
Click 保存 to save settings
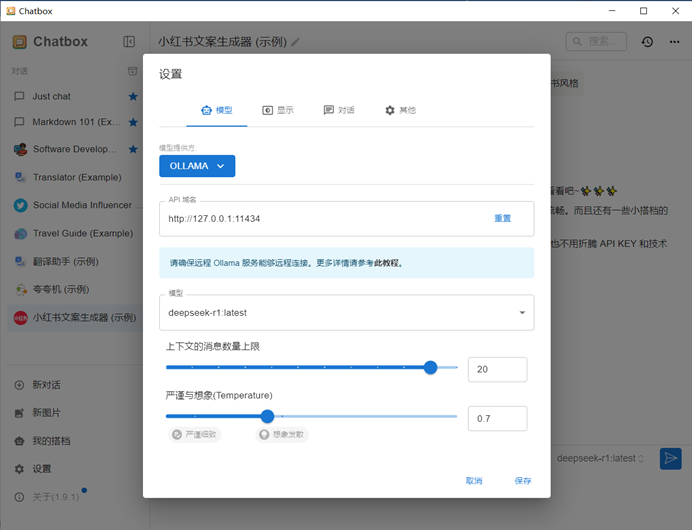coord(523,481)
